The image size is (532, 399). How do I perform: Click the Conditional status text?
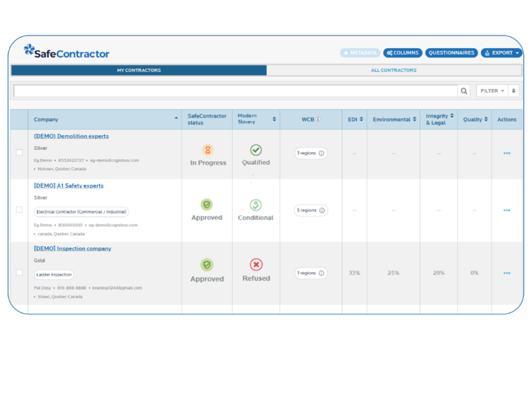pyautogui.click(x=256, y=218)
